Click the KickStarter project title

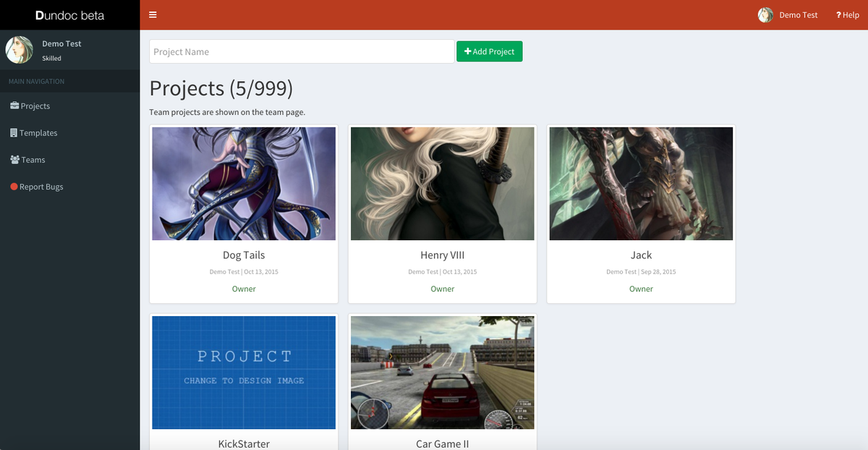click(244, 443)
